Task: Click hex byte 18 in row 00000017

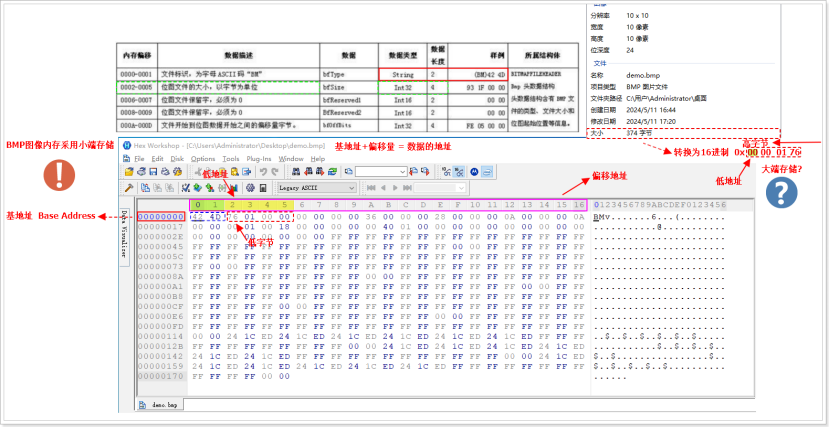Action: tap(284, 227)
